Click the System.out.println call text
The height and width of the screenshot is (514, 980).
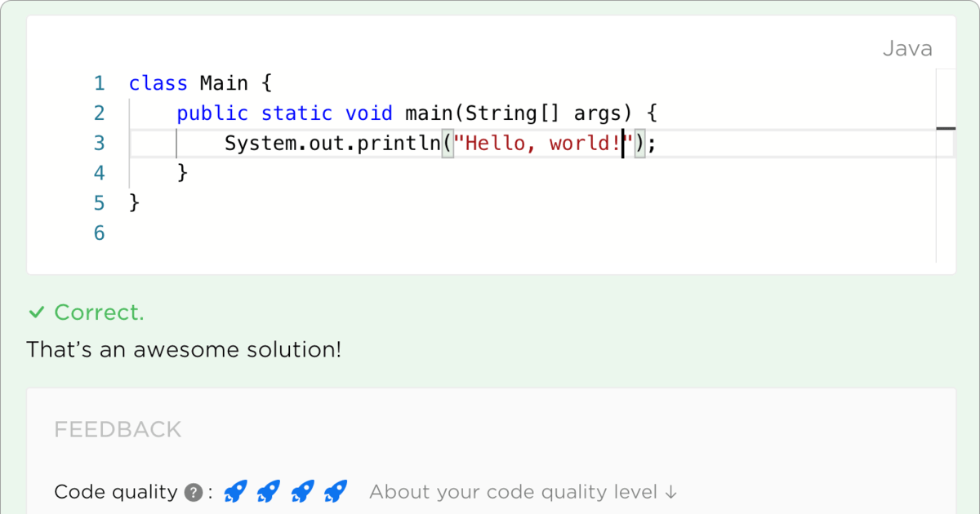332,144
